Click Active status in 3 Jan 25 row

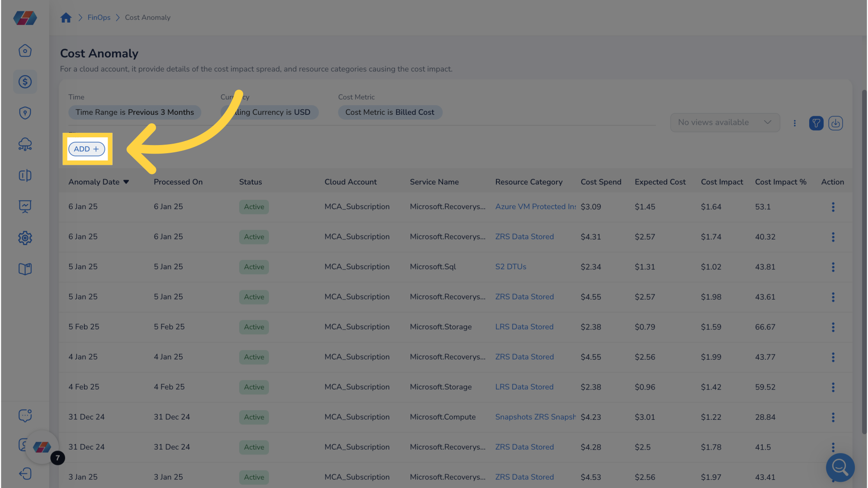point(254,477)
